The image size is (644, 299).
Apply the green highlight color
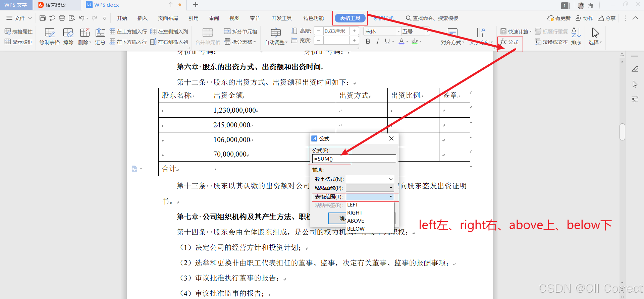415,41
